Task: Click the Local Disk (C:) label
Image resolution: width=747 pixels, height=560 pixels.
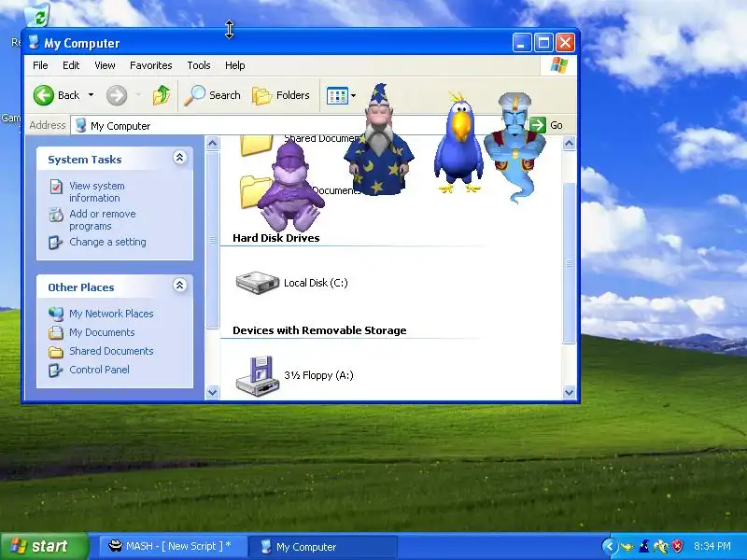Action: point(316,283)
